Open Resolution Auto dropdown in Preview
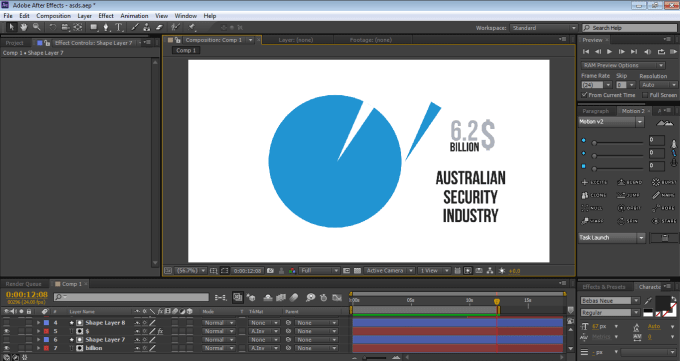The width and height of the screenshot is (680, 361). (658, 85)
